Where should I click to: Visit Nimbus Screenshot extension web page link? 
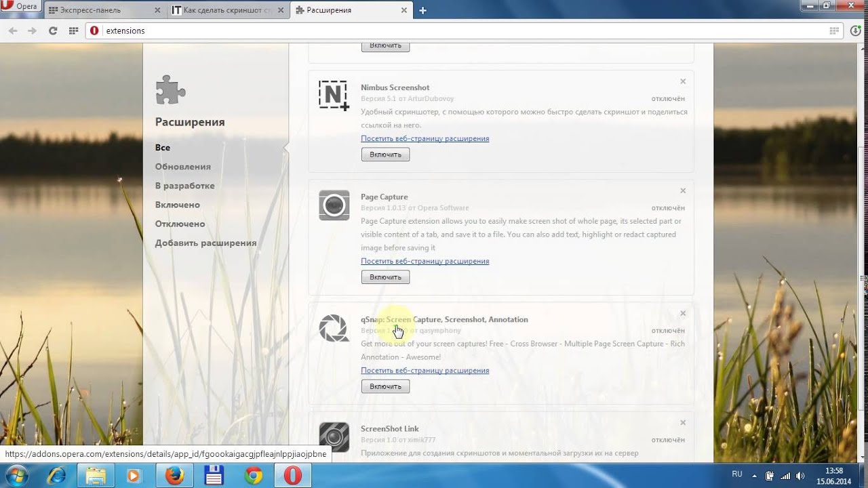click(x=425, y=138)
